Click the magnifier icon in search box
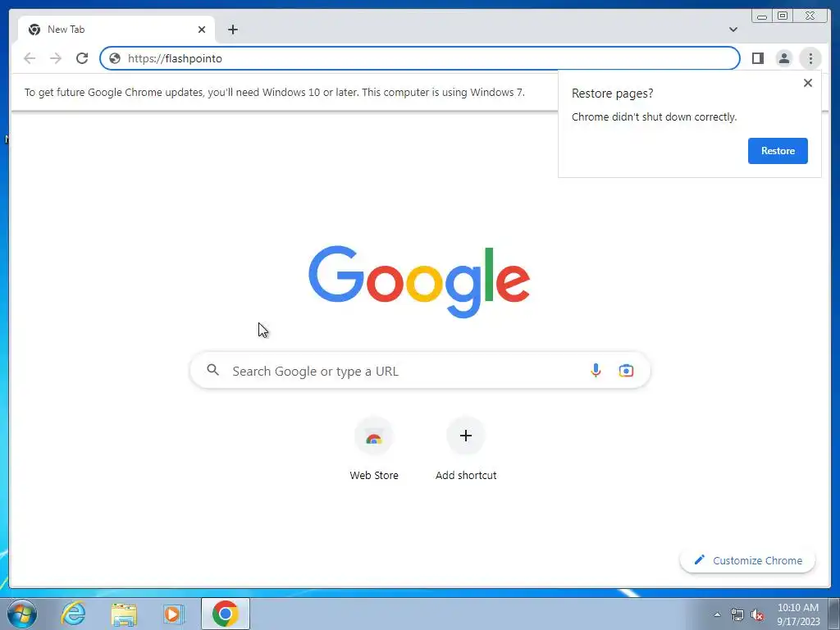 click(x=212, y=370)
